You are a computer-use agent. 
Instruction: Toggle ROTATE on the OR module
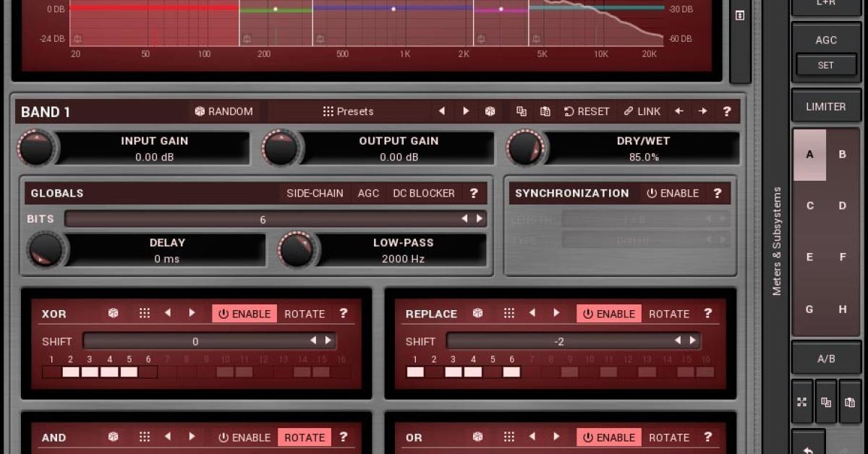point(668,437)
